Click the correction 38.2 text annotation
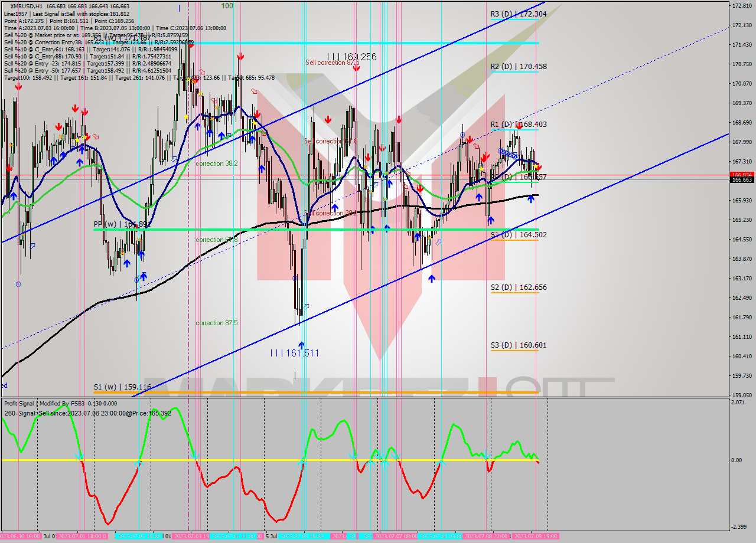The image size is (756, 543). (x=216, y=163)
